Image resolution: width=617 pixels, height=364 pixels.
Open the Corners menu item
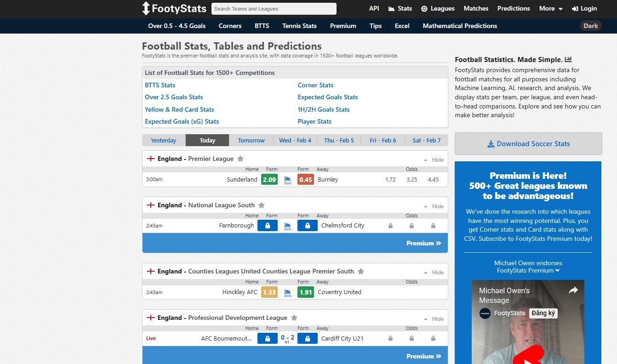point(230,26)
